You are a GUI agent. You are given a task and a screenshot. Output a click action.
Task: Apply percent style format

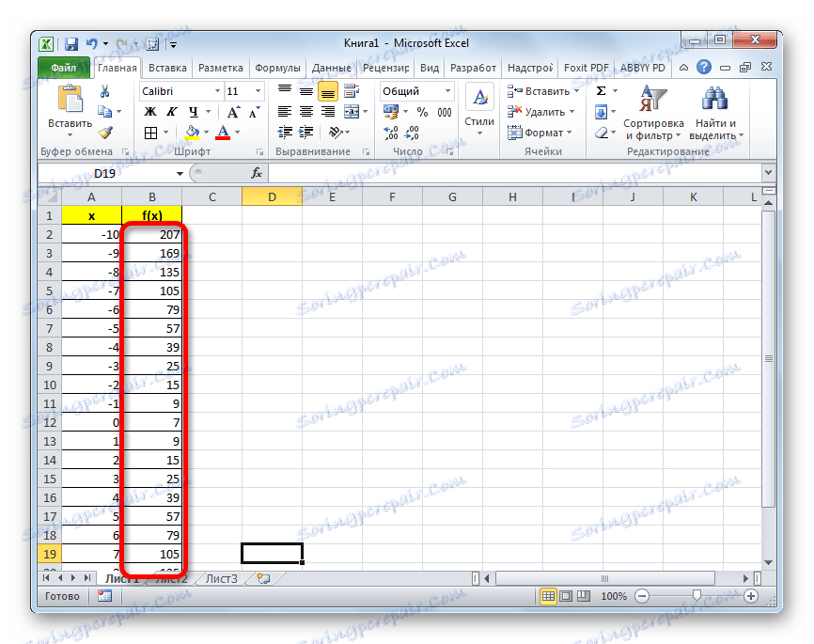tap(423, 112)
